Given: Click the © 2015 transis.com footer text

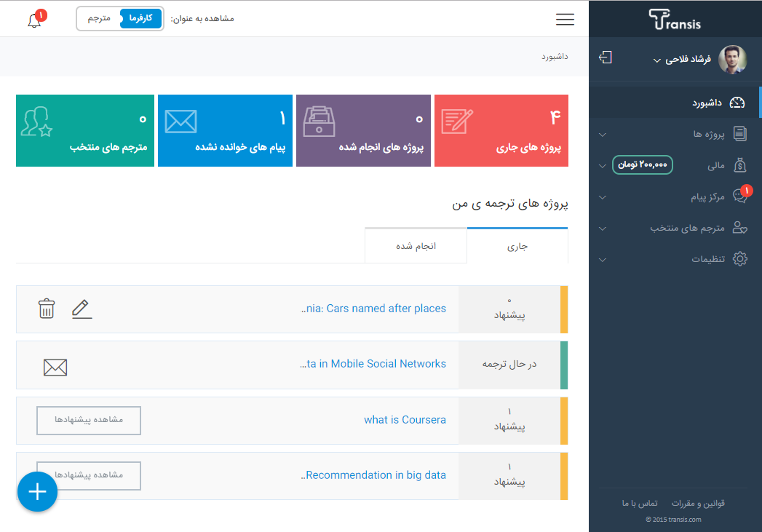Looking at the screenshot, I should point(673,520).
